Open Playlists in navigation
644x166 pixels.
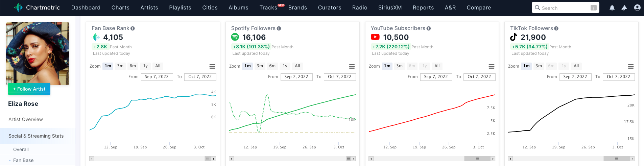(180, 7)
